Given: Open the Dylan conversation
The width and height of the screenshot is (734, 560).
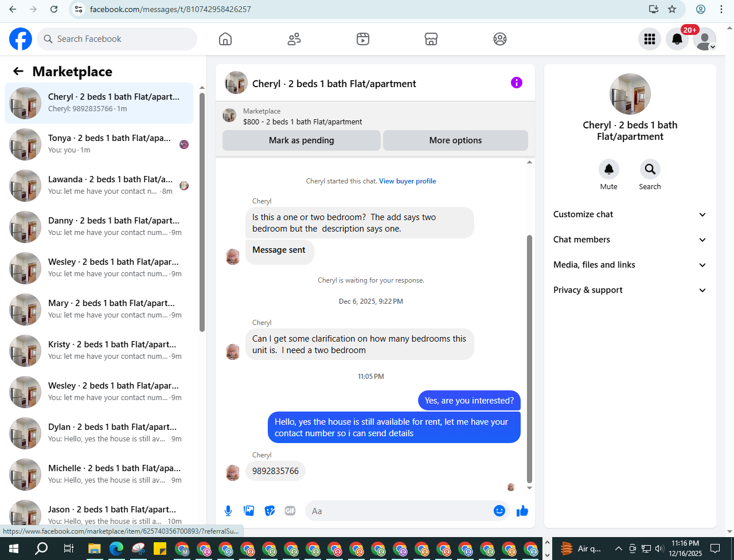Looking at the screenshot, I should click(99, 433).
